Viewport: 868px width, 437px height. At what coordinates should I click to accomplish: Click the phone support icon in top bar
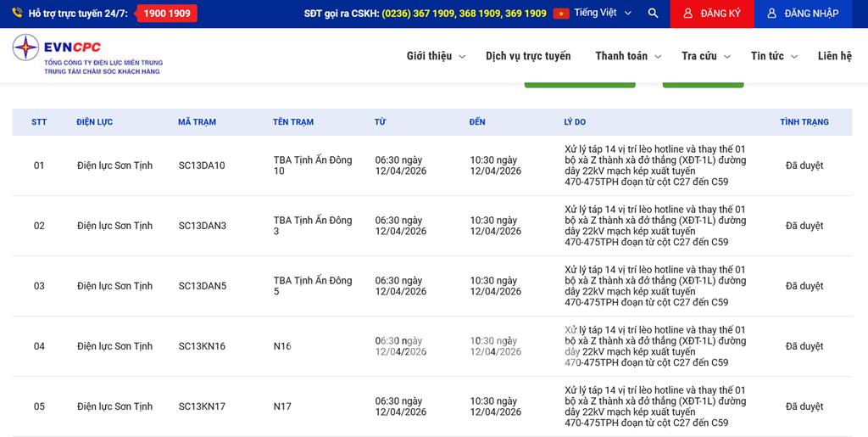(x=17, y=14)
